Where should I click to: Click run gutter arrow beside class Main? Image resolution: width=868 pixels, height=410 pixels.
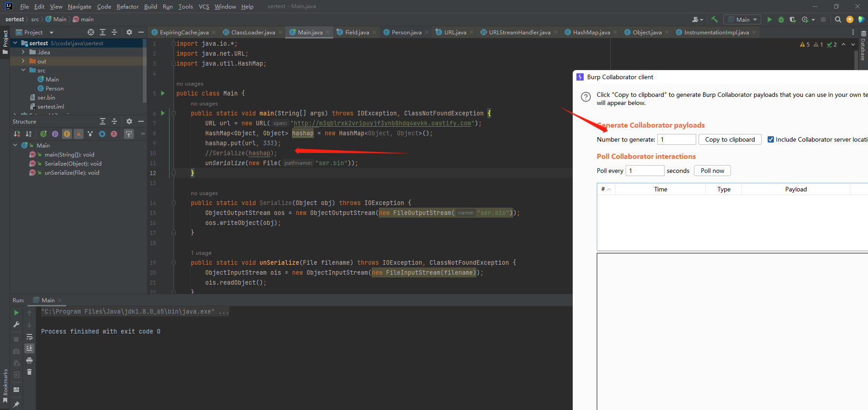click(x=163, y=93)
